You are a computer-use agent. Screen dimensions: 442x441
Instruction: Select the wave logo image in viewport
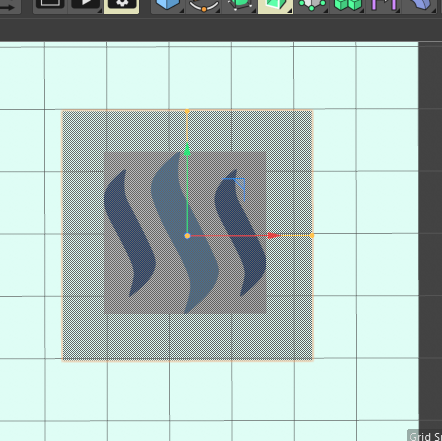pyautogui.click(x=185, y=233)
